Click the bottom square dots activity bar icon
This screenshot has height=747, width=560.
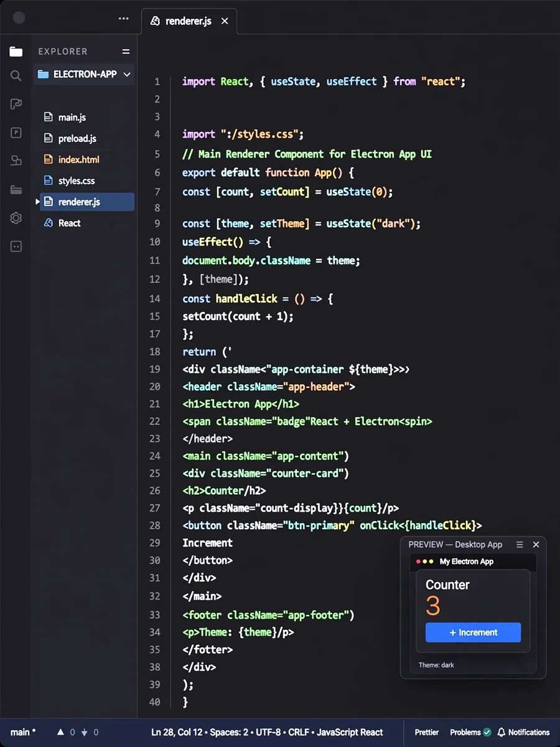(x=16, y=247)
